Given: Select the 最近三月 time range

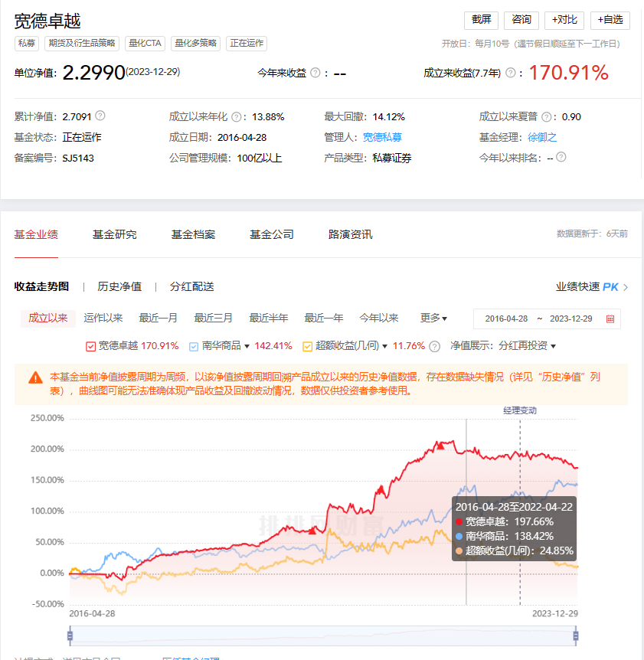Looking at the screenshot, I should click(214, 319).
